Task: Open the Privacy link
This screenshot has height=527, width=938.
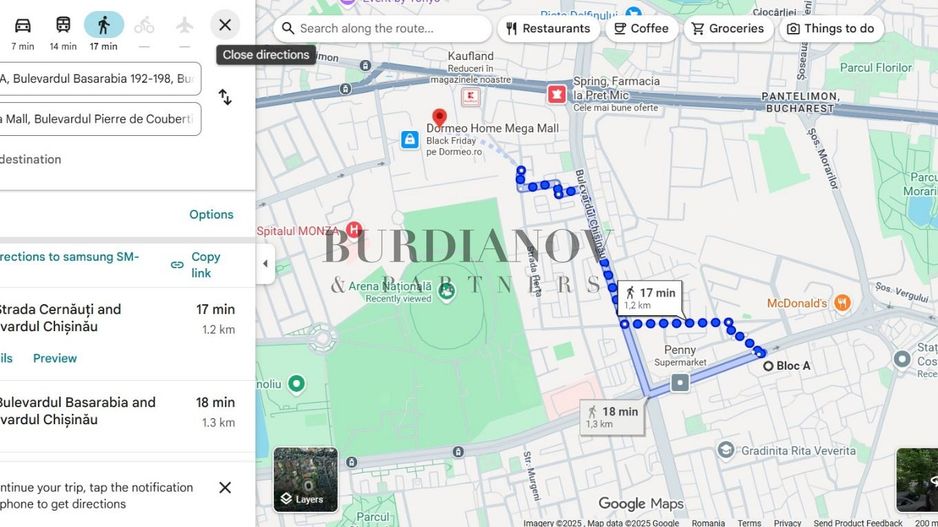Action: [x=787, y=523]
